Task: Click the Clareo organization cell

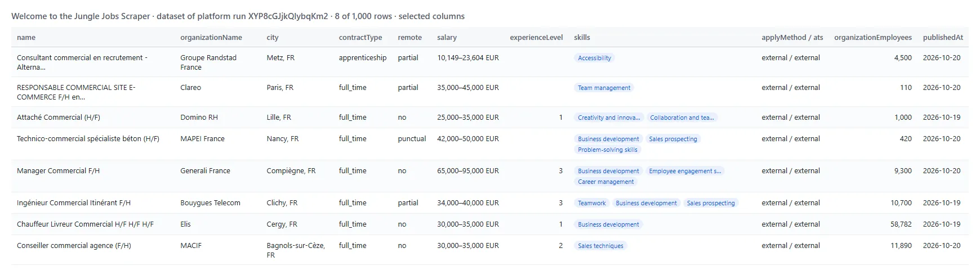Action: click(x=190, y=88)
